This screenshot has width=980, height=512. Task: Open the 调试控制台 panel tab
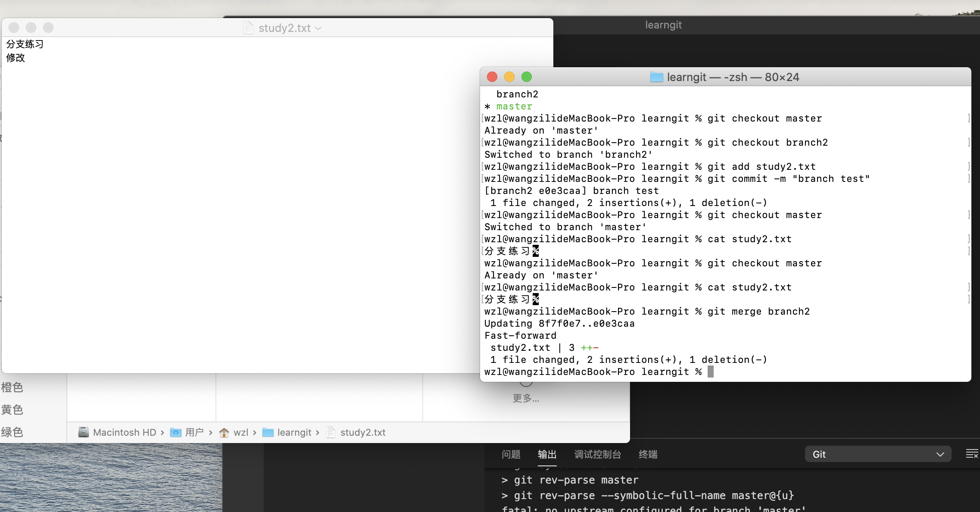click(597, 454)
